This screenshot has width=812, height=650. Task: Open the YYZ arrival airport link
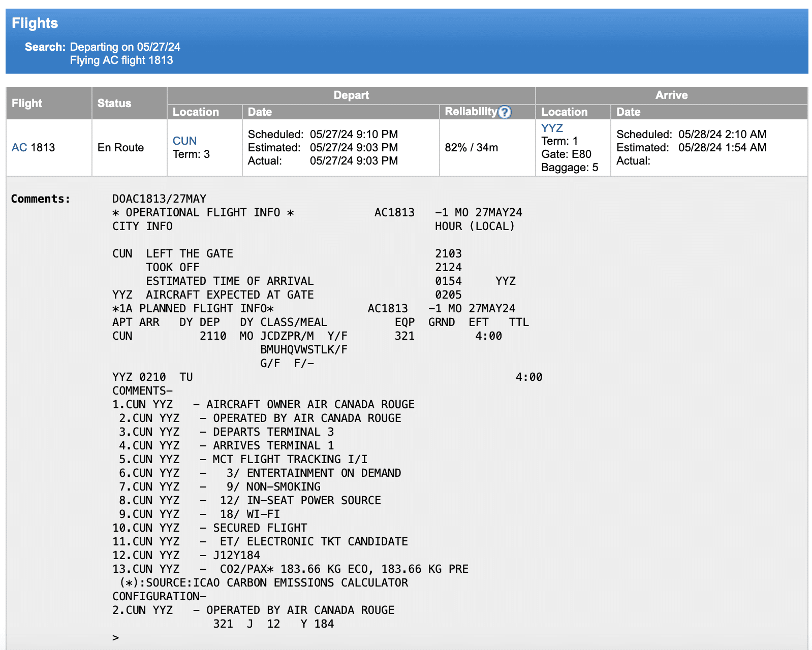[x=552, y=128]
